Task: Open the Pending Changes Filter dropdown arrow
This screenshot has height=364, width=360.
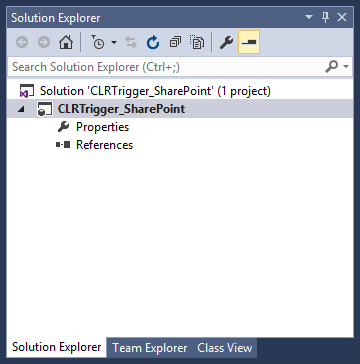Action: click(114, 42)
